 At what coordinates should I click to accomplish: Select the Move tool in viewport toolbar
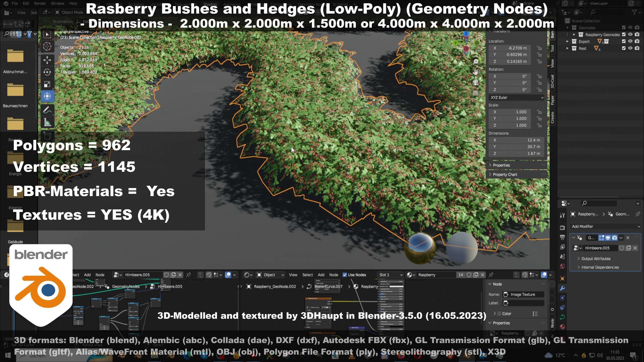click(x=47, y=60)
